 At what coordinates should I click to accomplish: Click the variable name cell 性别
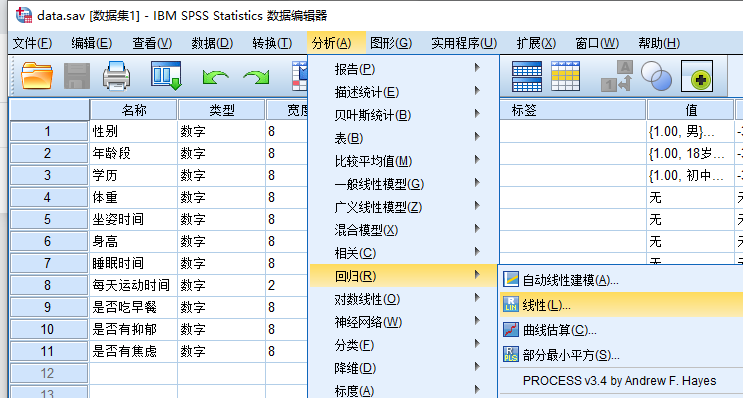coord(134,131)
